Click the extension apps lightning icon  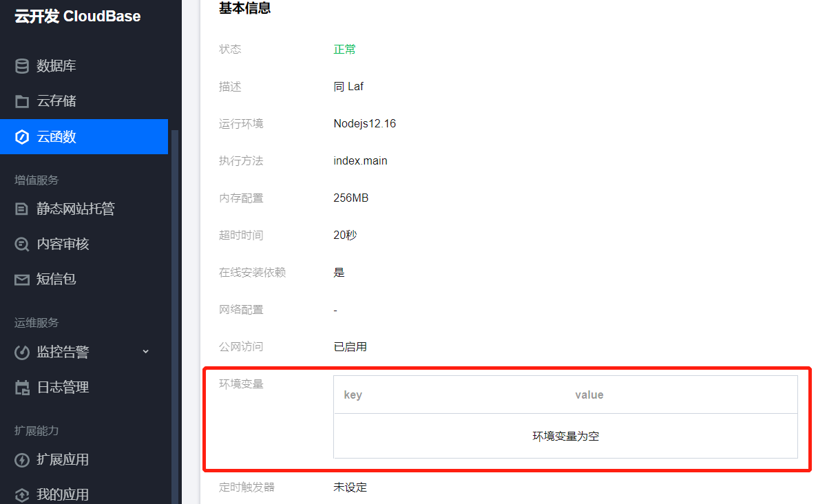click(22, 459)
